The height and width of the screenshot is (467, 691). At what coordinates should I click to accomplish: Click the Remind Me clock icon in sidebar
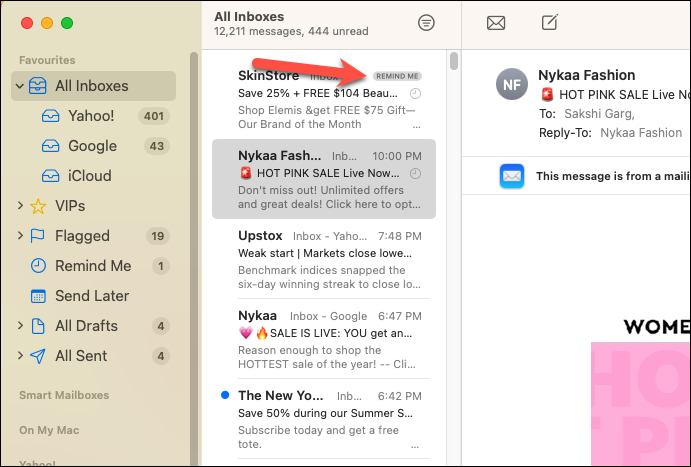pyautogui.click(x=38, y=266)
